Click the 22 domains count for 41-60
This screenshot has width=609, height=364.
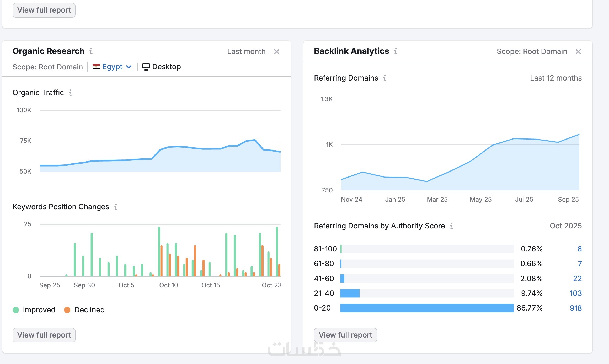tap(577, 278)
